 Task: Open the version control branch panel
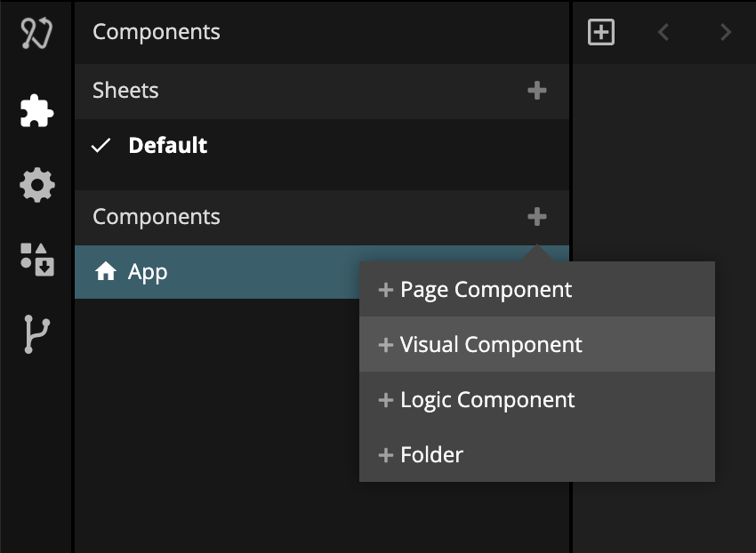pyautogui.click(x=36, y=334)
